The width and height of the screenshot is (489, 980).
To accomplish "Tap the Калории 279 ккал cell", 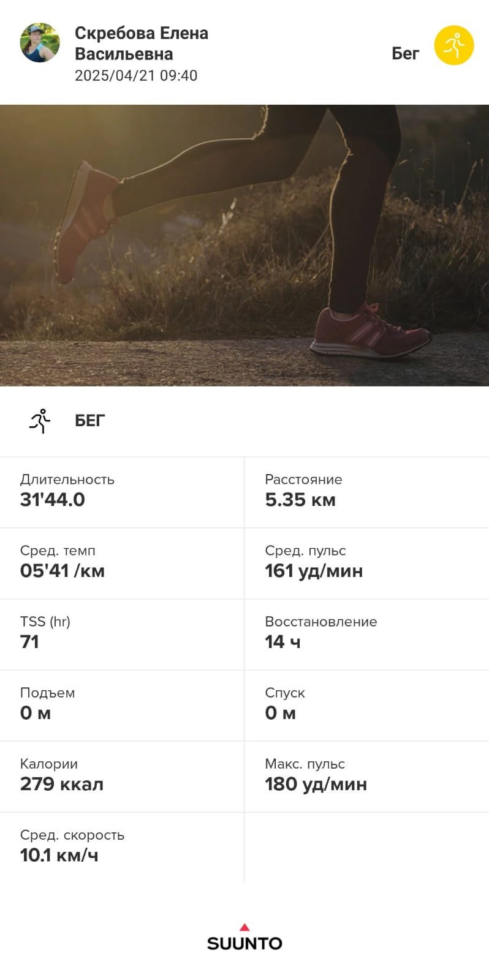I will click(122, 776).
